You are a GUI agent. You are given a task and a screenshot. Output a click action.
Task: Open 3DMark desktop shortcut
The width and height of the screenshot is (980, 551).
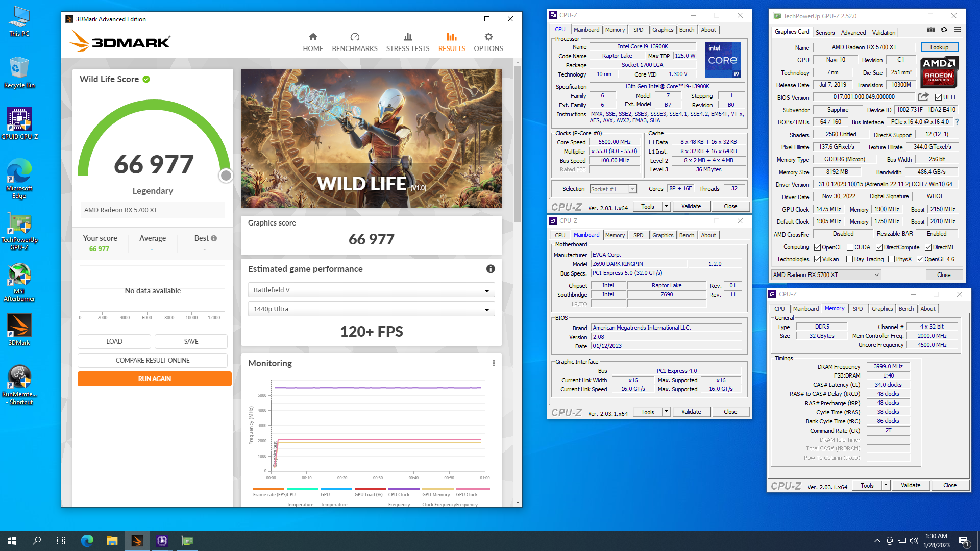(19, 330)
